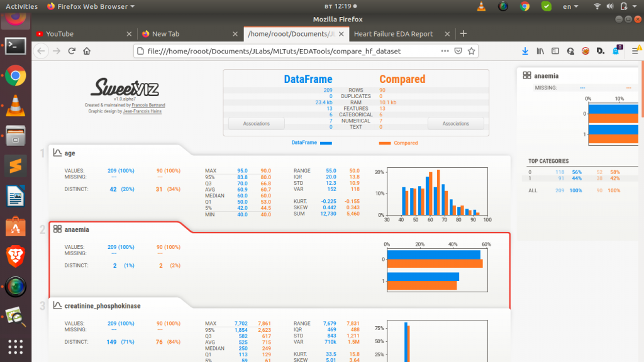Switch to the YouTube tab

61,34
